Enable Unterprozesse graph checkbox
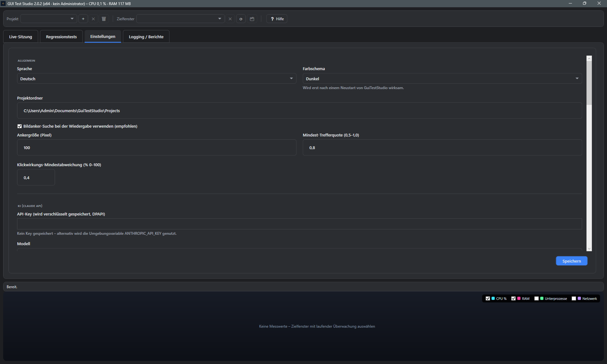This screenshot has height=364, width=607. click(536, 299)
